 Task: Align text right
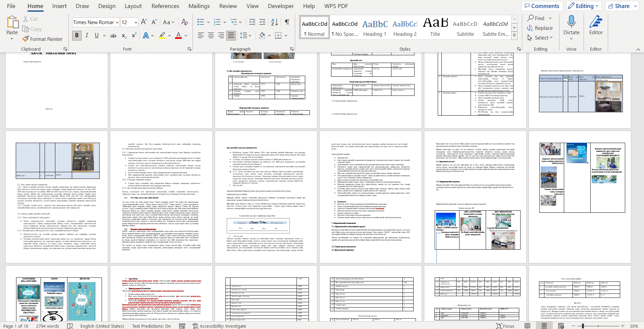coord(221,36)
